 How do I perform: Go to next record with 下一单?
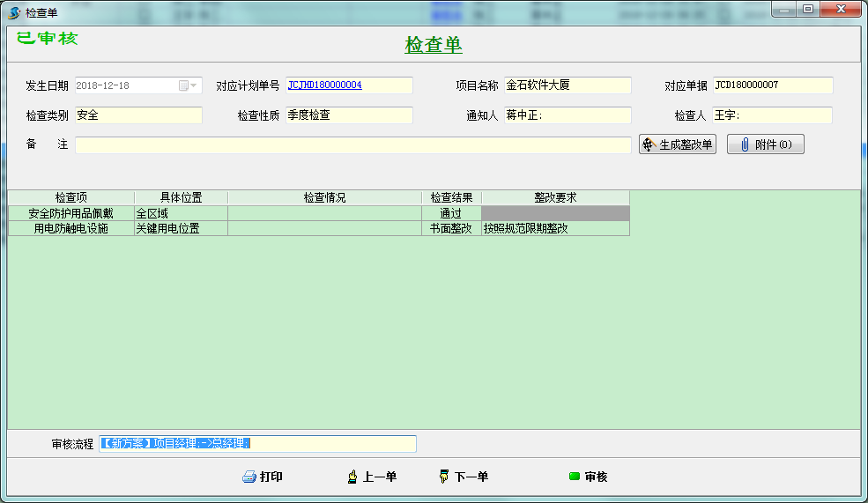pyautogui.click(x=464, y=477)
